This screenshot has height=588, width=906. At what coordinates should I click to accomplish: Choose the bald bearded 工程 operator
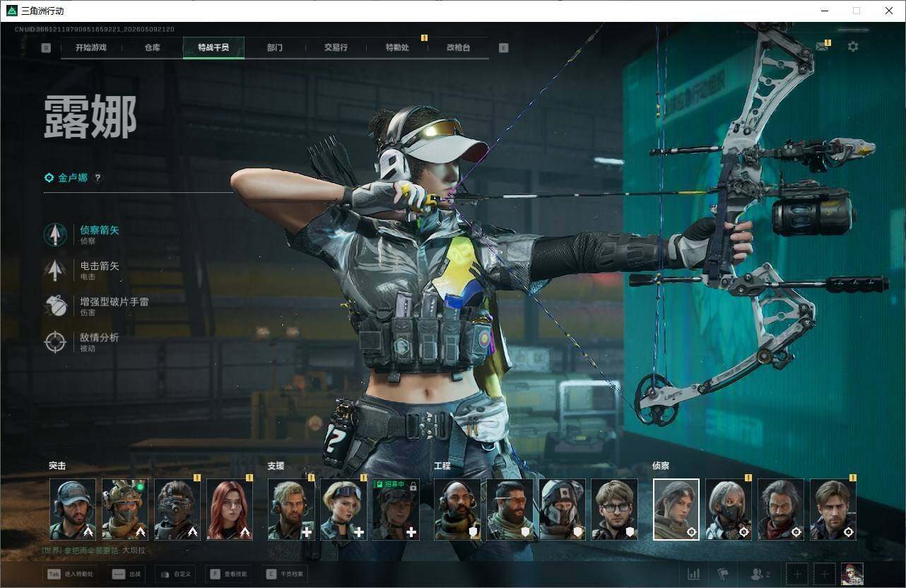point(457,510)
